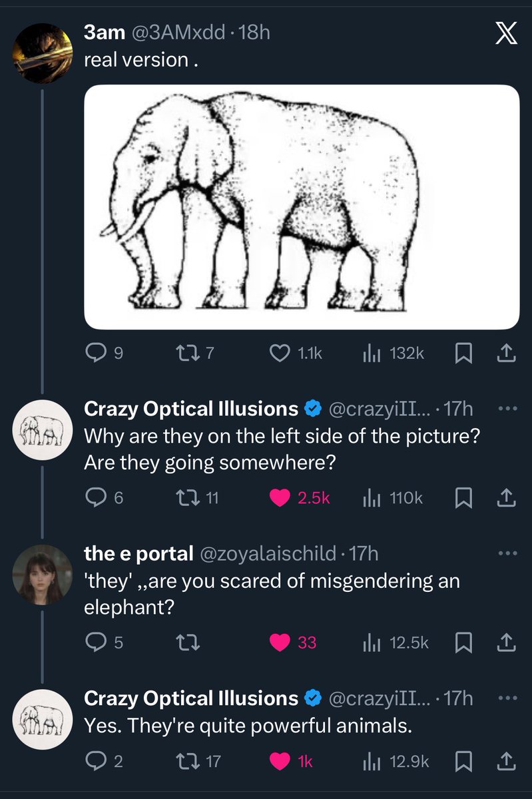This screenshot has height=799, width=532.
Task: Unlike the tweet with 2.5k likes
Action: 280,498
